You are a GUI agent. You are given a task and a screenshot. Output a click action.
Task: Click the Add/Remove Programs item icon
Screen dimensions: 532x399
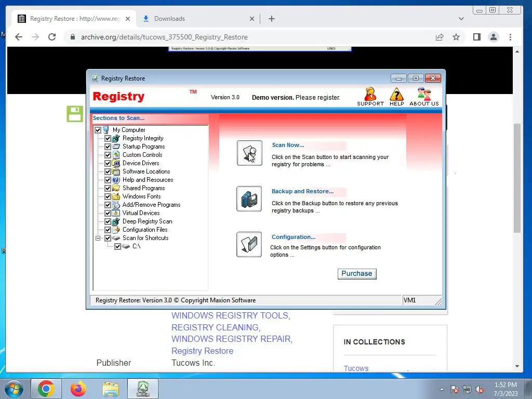116,205
